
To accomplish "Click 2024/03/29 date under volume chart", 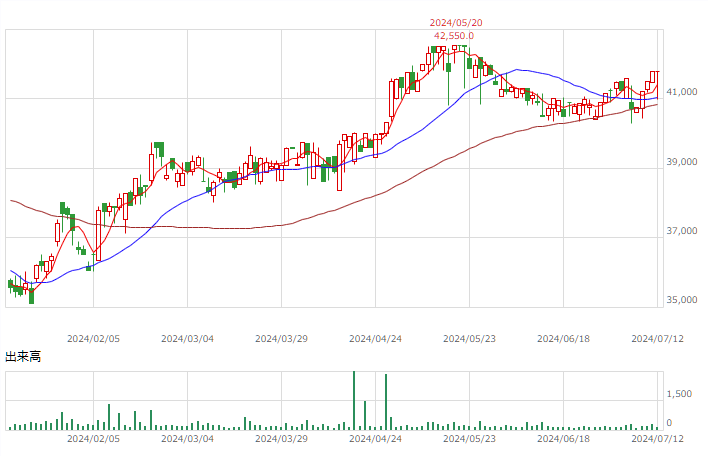I will [281, 439].
